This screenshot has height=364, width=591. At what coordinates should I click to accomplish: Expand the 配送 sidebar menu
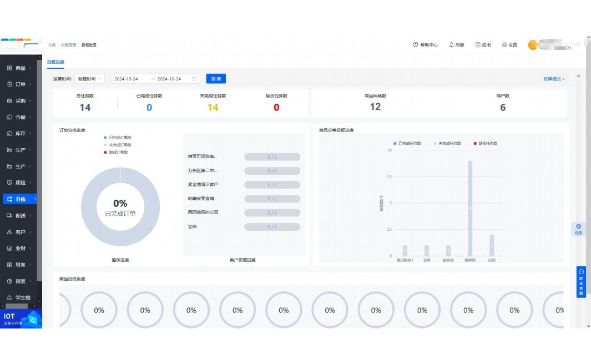(x=20, y=215)
